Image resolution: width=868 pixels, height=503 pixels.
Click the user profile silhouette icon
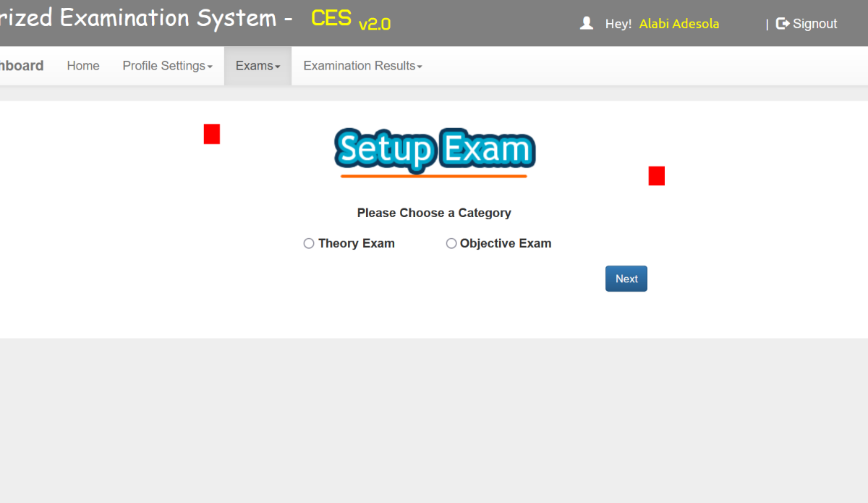(x=587, y=24)
